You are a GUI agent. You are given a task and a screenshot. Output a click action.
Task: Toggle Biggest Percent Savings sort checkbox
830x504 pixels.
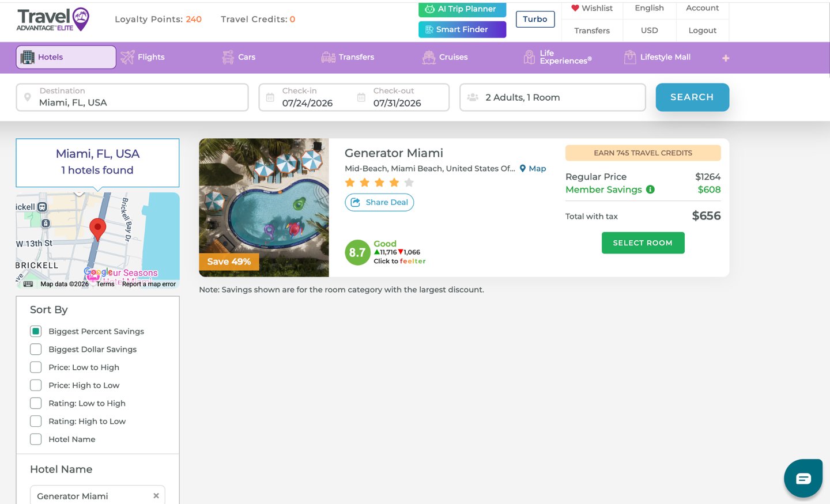pyautogui.click(x=36, y=331)
